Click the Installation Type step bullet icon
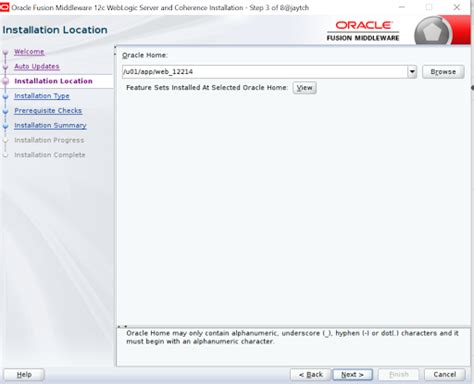This screenshot has width=474, height=384. (x=5, y=97)
